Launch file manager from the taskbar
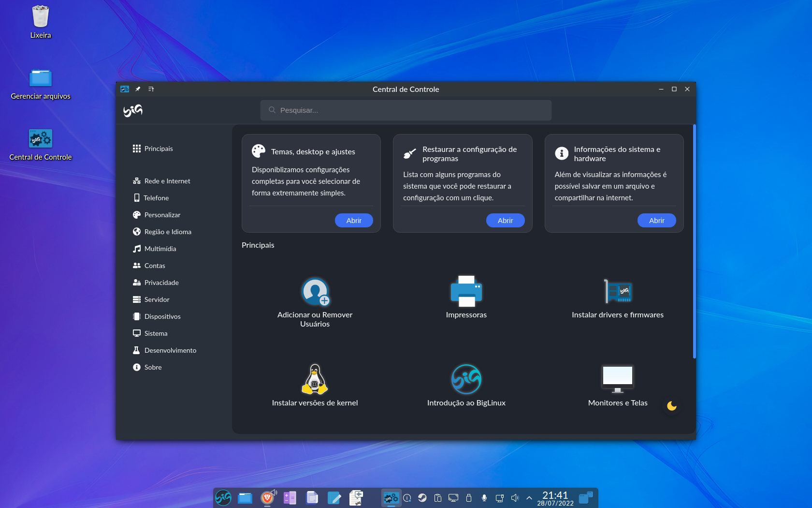This screenshot has width=812, height=508. coord(245,497)
